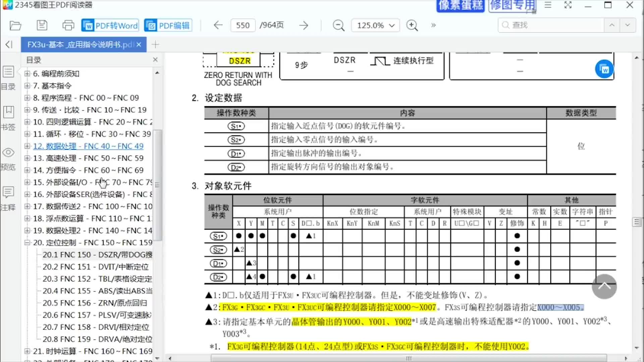
Task: Select 20.3 FNC 152 - TBL entry
Action: [97, 279]
